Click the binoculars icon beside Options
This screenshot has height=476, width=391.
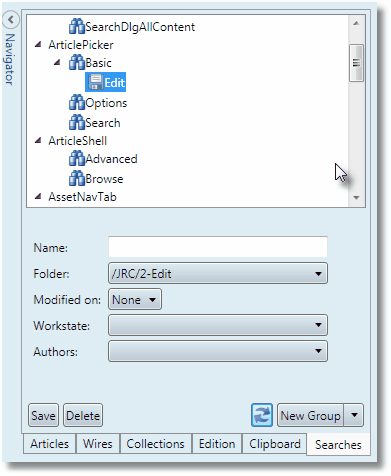pyautogui.click(x=77, y=102)
